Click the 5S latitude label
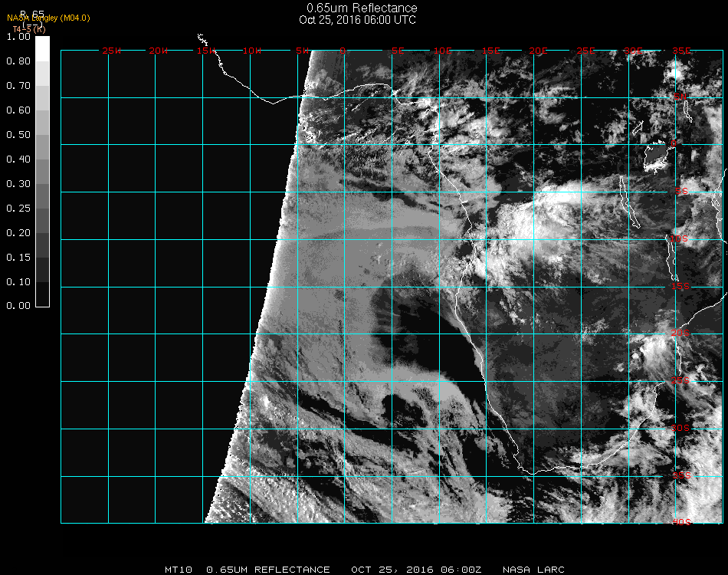Screen dimensions: 728x575 (x=681, y=192)
